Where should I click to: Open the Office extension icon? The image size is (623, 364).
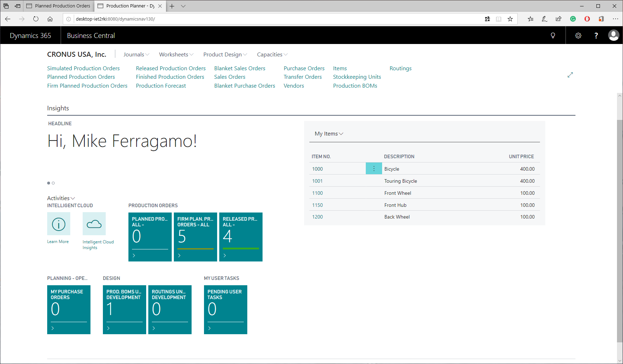point(601,19)
